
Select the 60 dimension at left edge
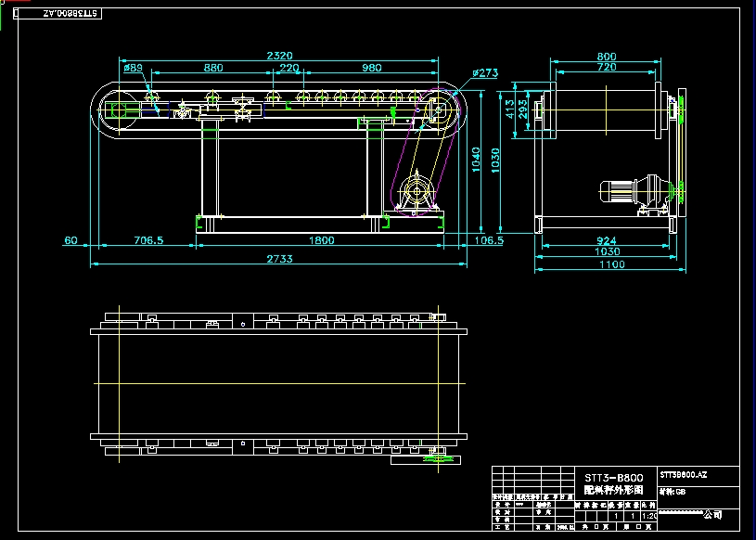pyautogui.click(x=70, y=240)
